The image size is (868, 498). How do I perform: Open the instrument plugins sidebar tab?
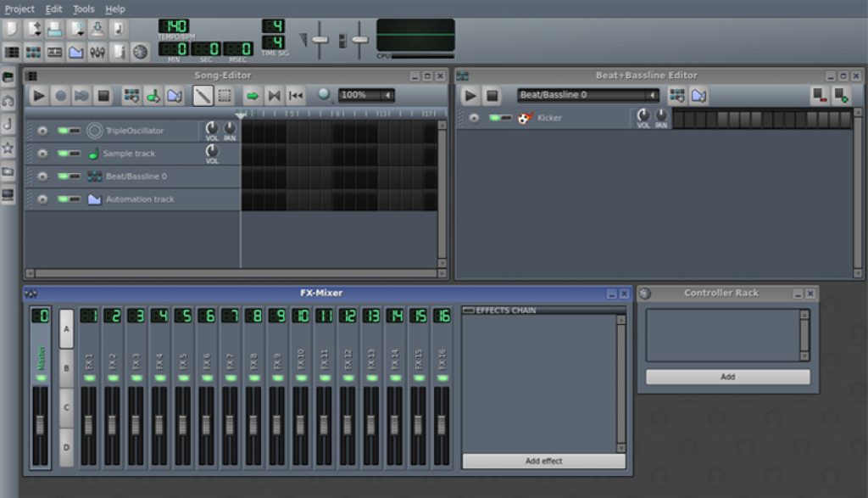8,77
